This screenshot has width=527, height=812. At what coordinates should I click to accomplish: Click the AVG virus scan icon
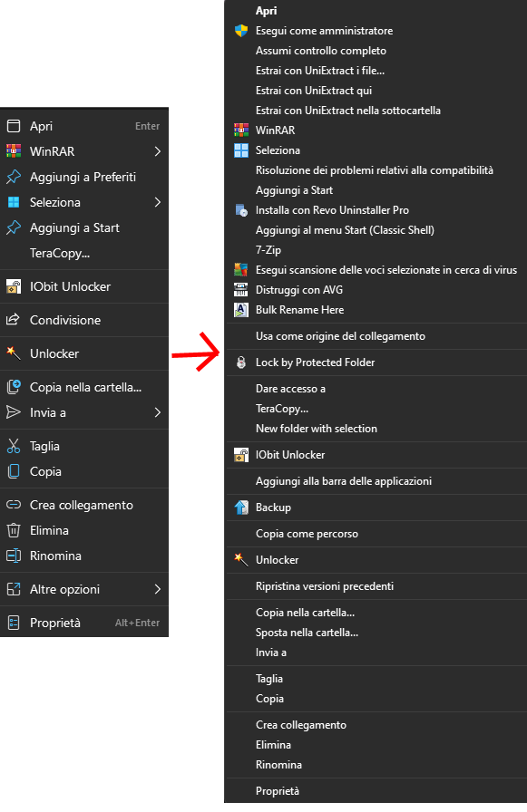click(241, 270)
